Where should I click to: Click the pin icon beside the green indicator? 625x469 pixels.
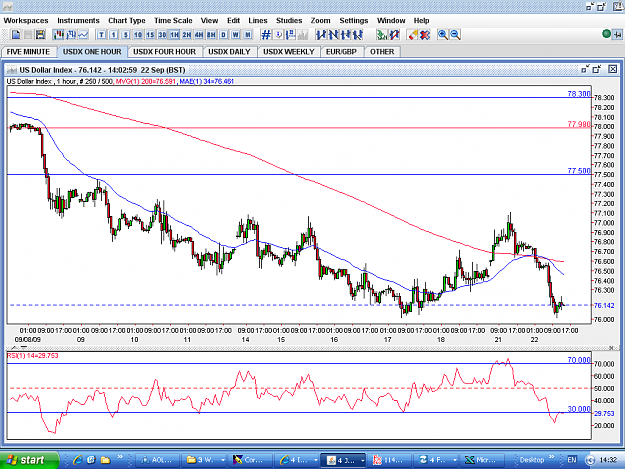(617, 35)
